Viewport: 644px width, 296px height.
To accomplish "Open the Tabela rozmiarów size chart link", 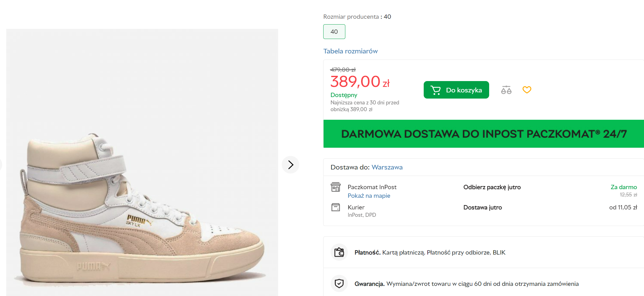I will [x=350, y=51].
